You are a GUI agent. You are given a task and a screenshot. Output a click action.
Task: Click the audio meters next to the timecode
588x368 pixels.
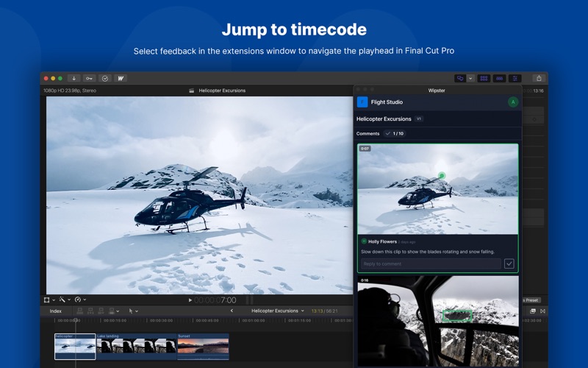[x=249, y=300]
